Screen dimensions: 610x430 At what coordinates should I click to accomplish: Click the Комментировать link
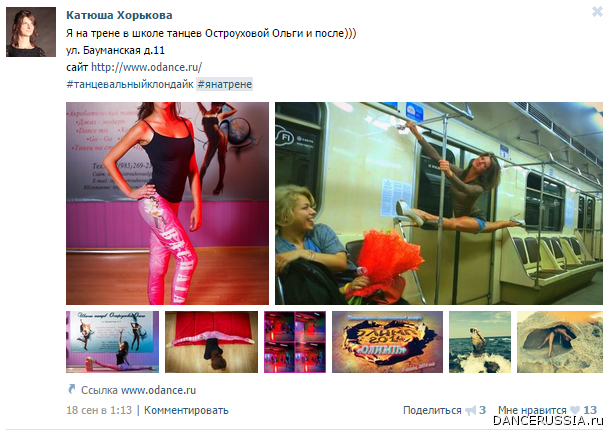[186, 410]
